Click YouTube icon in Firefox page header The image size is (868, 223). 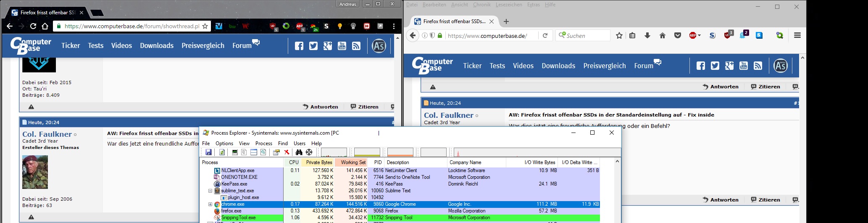[x=744, y=66]
